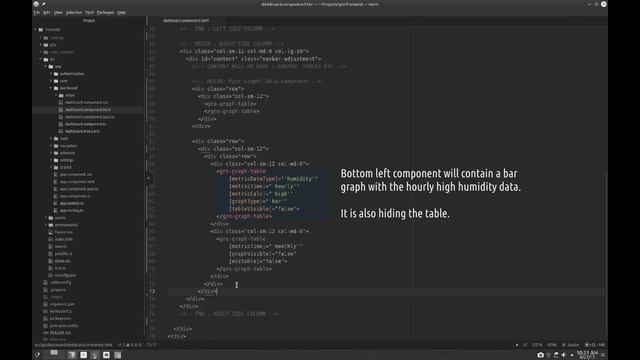Collapse the src folder chevron
The image size is (640, 360).
point(41,59)
